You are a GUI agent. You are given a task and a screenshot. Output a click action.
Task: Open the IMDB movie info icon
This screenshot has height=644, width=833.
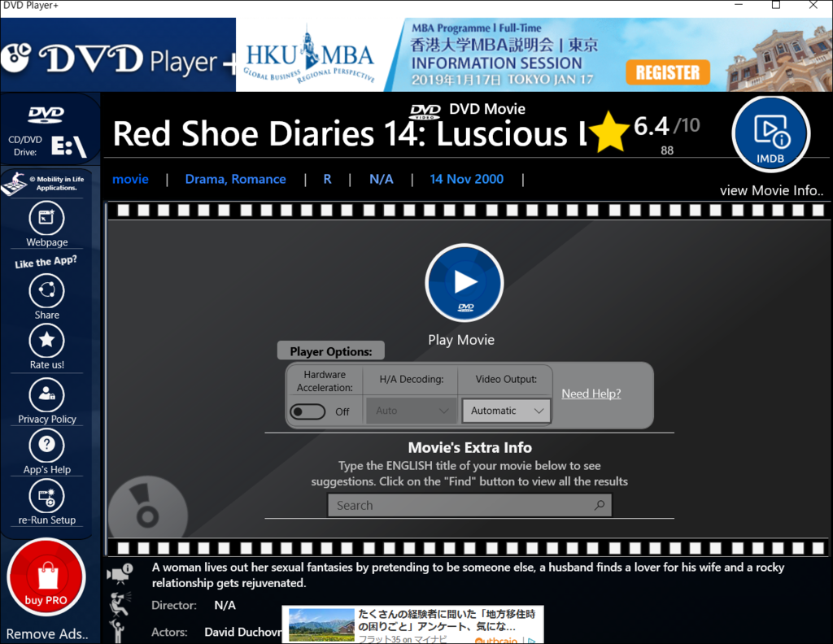pyautogui.click(x=770, y=134)
